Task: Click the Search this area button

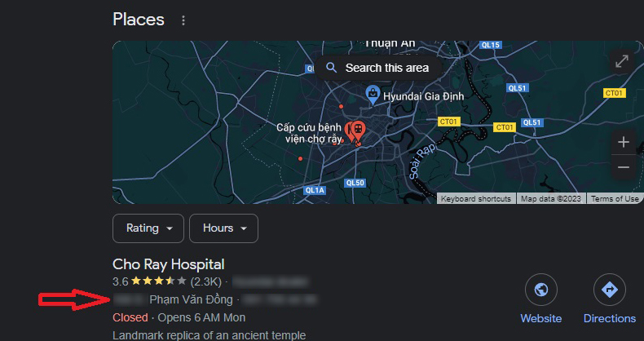Action: point(377,68)
